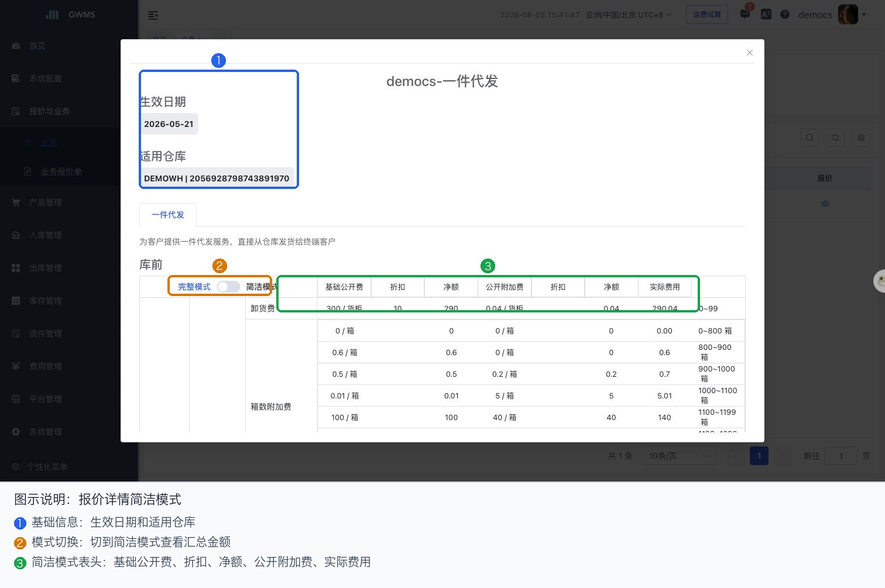Image resolution: width=885 pixels, height=588 pixels.
Task: Click the GWMS logo in the sidebar
Action: [70, 15]
